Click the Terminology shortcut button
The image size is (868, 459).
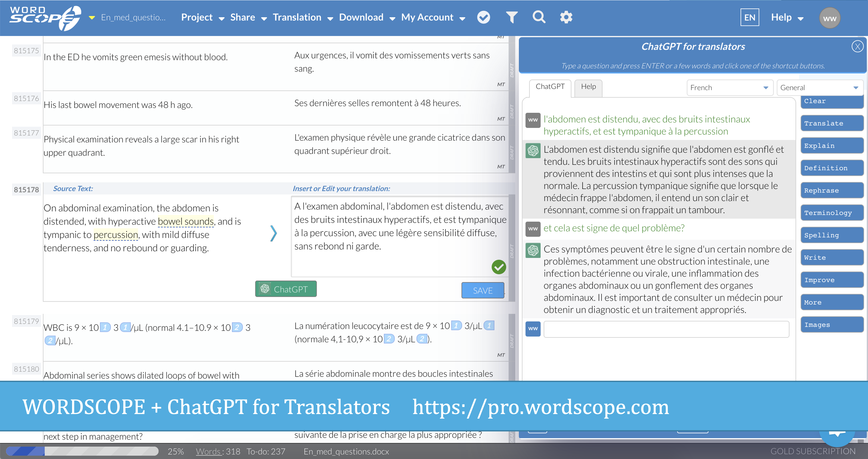point(832,213)
